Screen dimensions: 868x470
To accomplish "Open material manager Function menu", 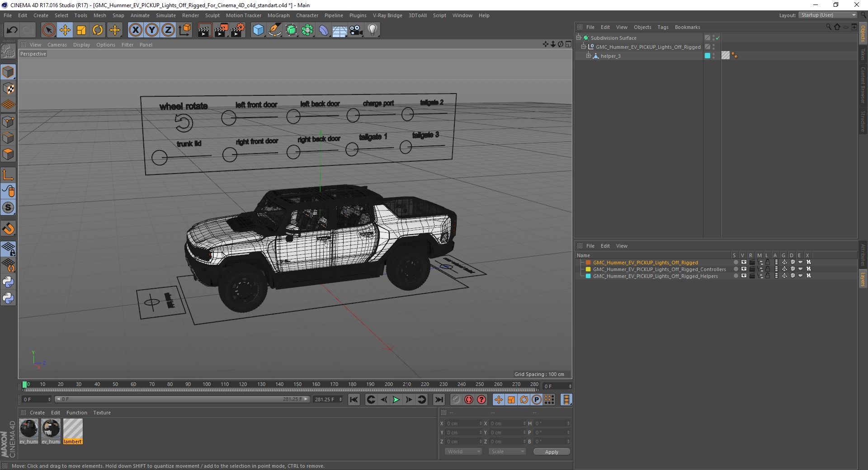I will pos(77,413).
